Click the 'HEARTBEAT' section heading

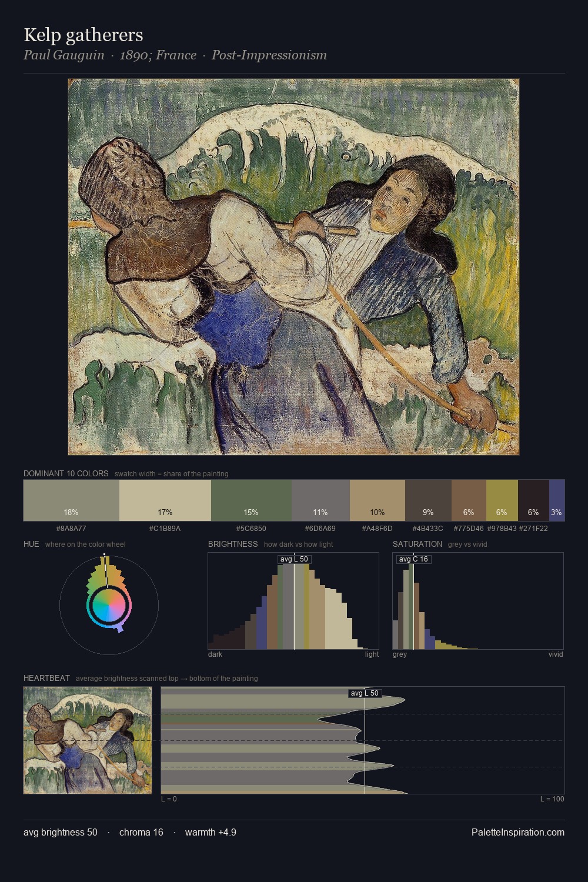click(x=46, y=678)
